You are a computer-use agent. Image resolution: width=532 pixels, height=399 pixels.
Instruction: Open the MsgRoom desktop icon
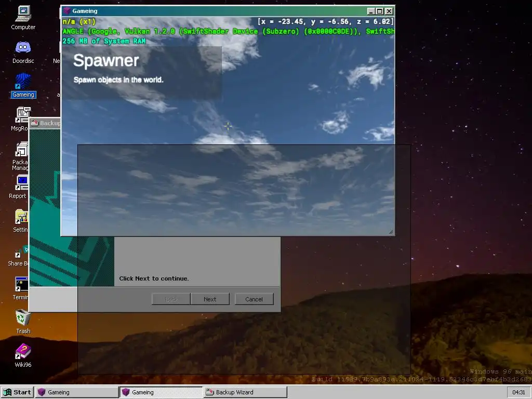[21, 119]
